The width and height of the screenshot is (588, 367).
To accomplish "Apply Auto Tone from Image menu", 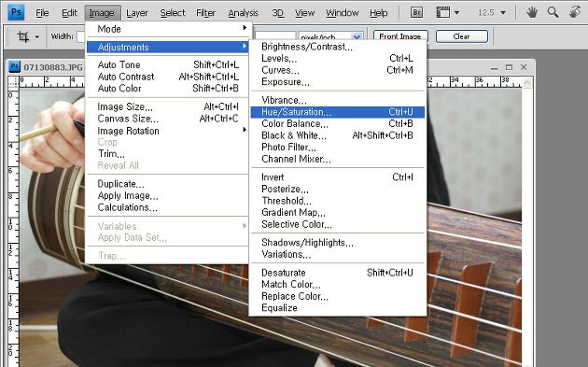I will (x=168, y=64).
